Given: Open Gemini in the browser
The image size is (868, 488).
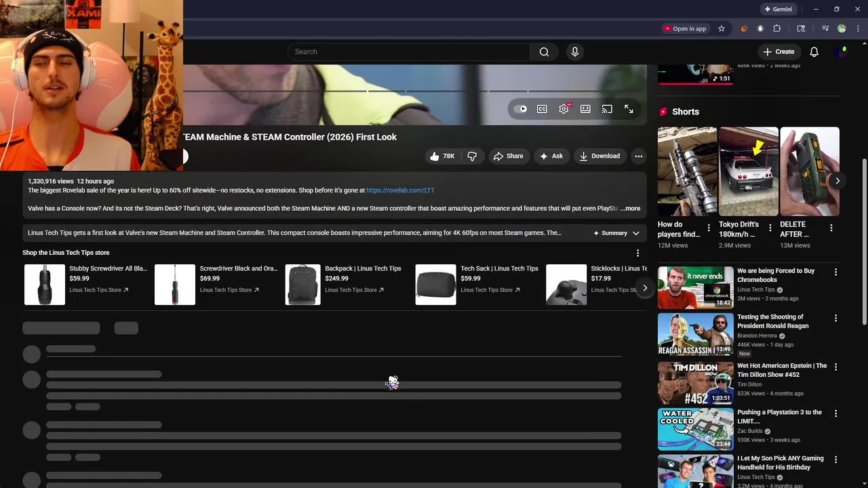Looking at the screenshot, I should point(778,9).
